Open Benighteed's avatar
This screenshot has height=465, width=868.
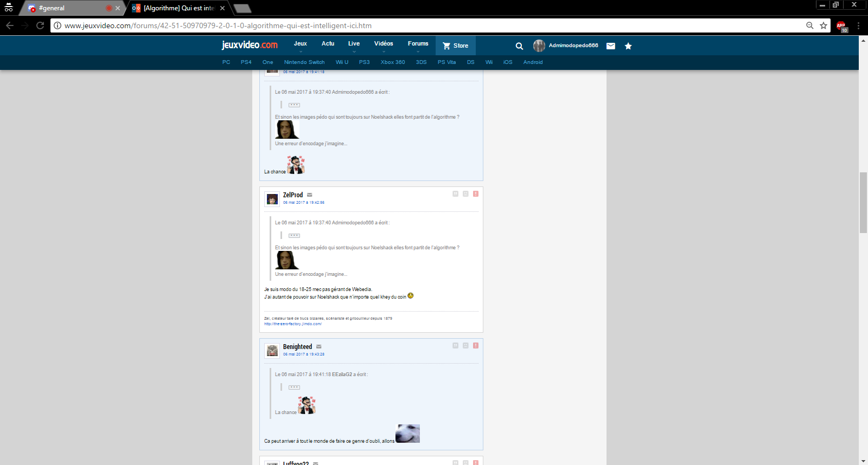click(272, 351)
